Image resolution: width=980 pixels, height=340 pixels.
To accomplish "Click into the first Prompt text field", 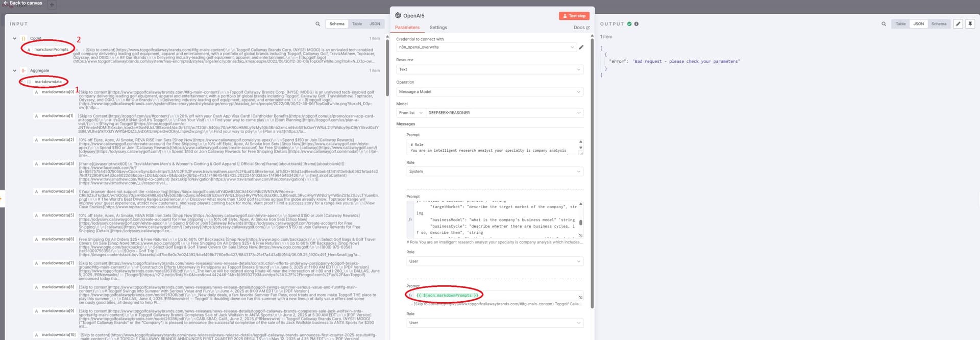I will coord(494,148).
